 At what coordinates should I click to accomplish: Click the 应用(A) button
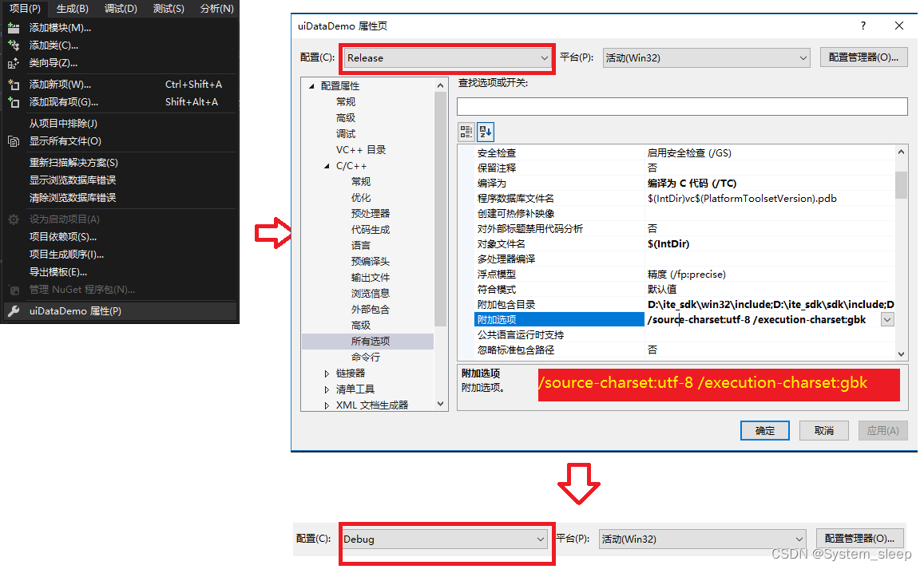pos(882,431)
